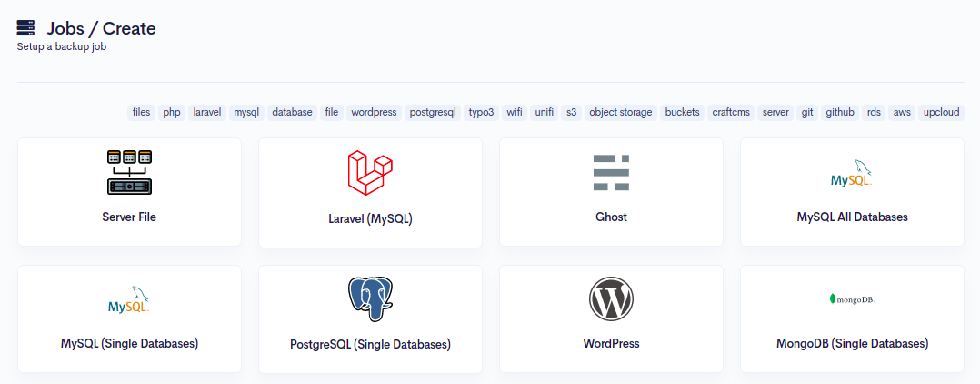The width and height of the screenshot is (980, 384).
Task: Click the wifi tag
Action: point(515,113)
